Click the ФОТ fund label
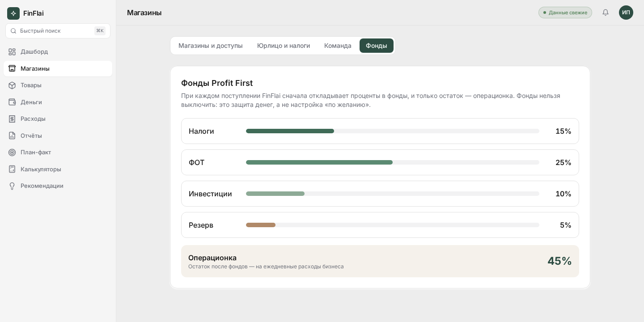The image size is (644, 322). 196,162
